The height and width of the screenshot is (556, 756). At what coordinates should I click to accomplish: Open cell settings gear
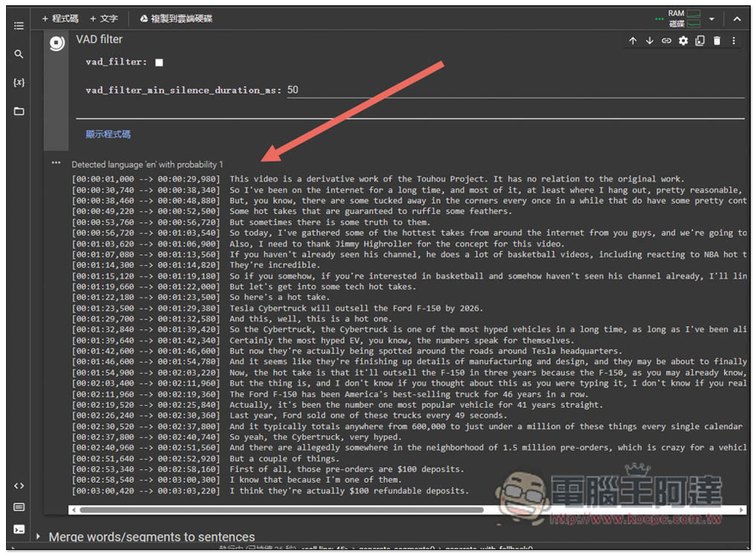click(683, 41)
